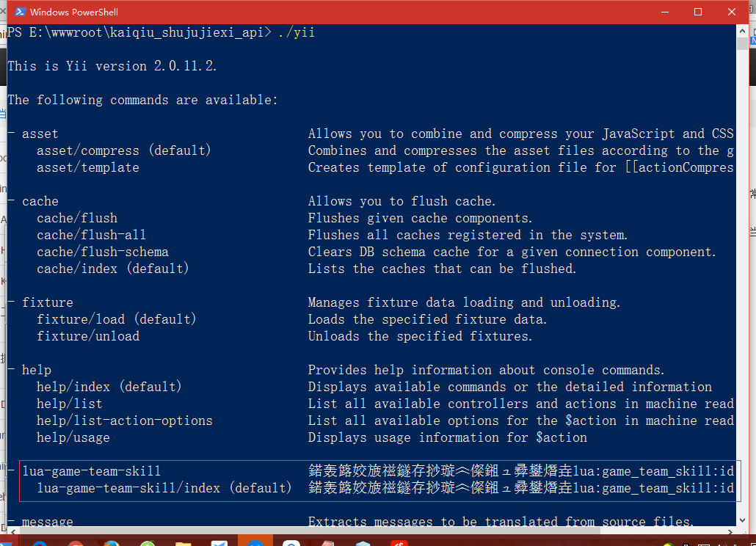Click the cache/flush-schema command text

click(x=102, y=252)
